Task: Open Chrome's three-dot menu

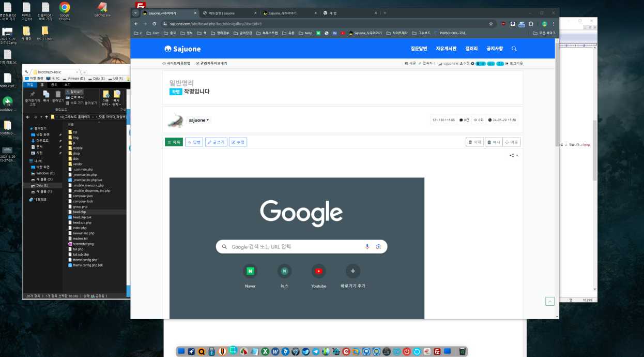Action: 554,24
